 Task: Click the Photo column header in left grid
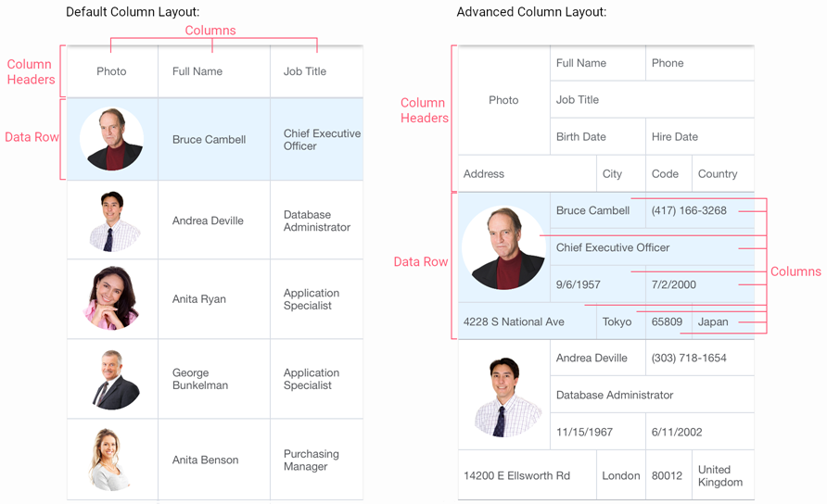(x=112, y=71)
